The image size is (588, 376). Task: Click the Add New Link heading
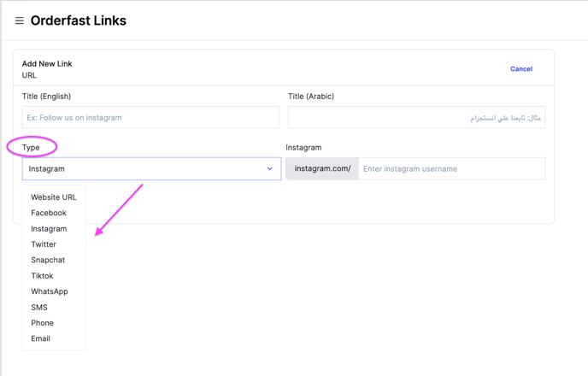click(47, 64)
